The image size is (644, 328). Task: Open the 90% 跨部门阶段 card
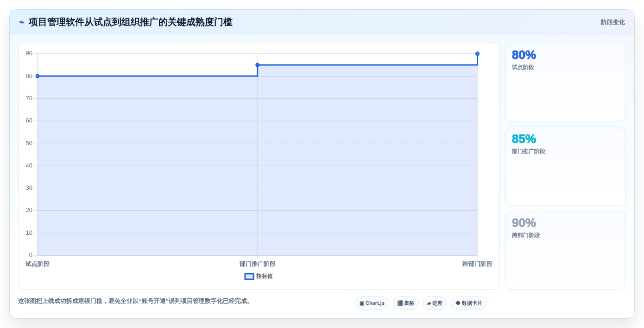click(x=566, y=251)
